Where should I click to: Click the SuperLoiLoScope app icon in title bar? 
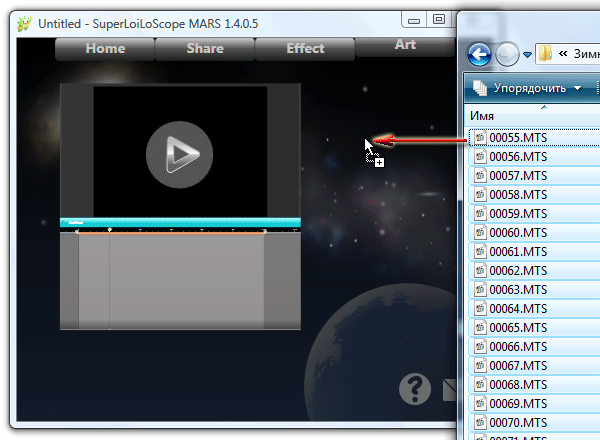pos(24,24)
